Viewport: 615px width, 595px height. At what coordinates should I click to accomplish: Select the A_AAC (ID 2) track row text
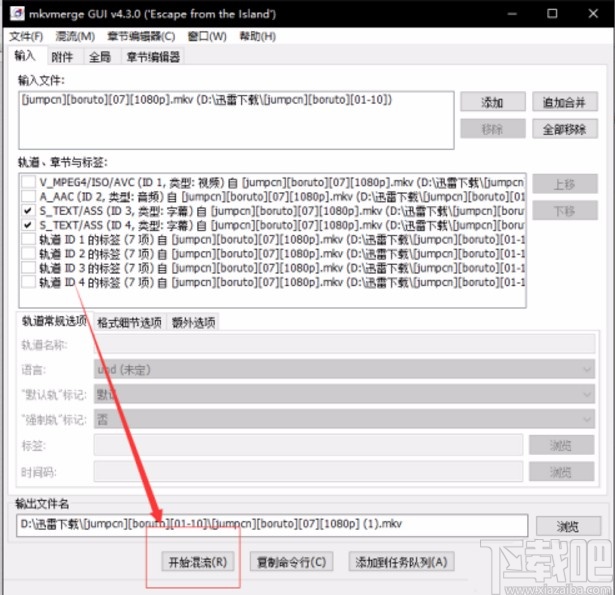pos(282,197)
